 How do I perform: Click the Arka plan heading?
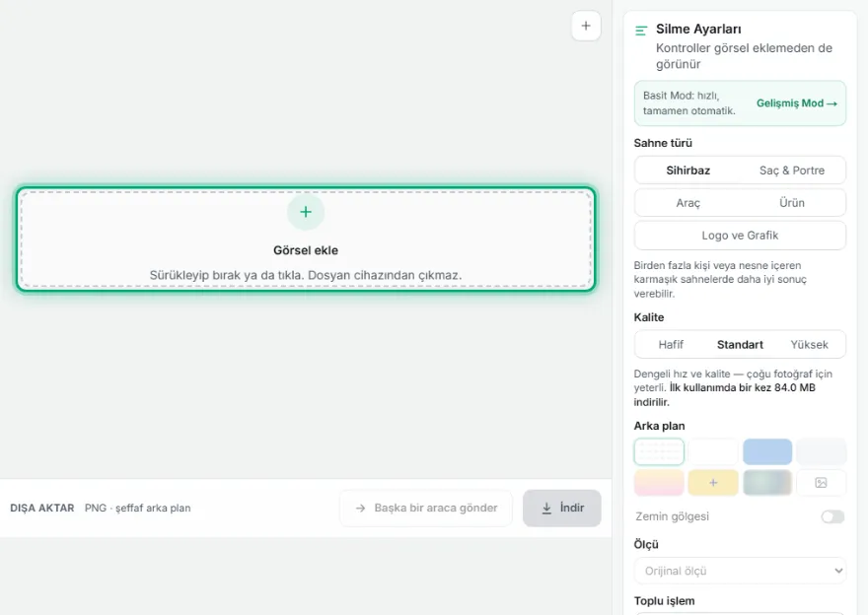pyautogui.click(x=659, y=426)
